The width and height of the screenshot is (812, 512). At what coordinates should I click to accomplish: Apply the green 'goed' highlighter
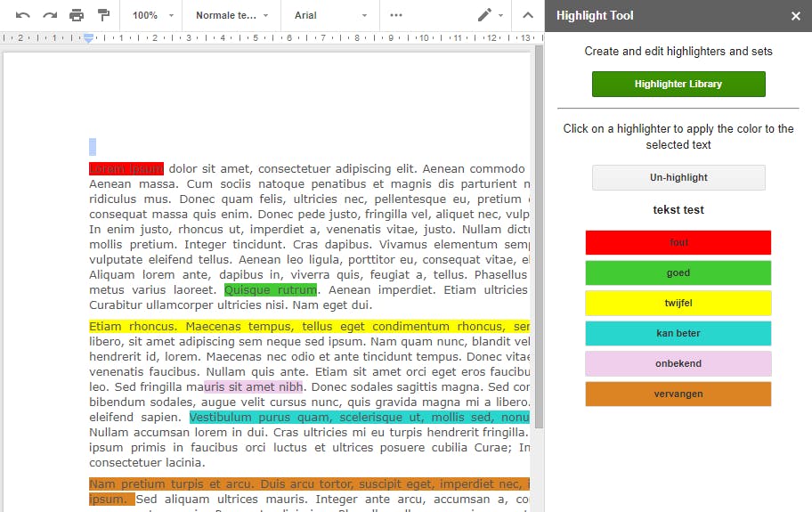point(678,272)
